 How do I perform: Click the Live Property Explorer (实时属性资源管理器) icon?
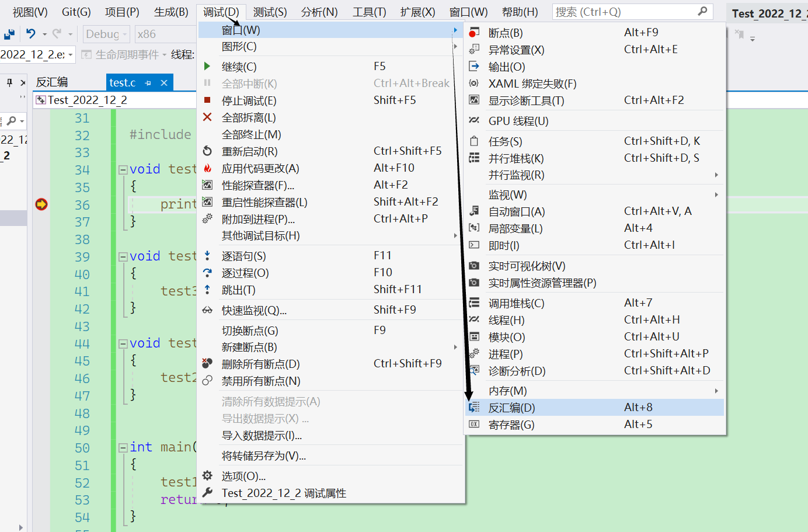coord(474,283)
